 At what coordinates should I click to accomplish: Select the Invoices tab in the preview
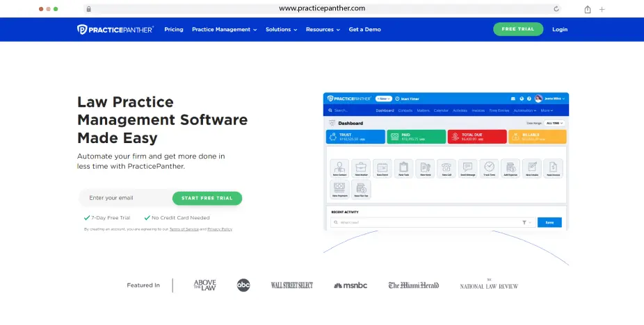pos(478,110)
